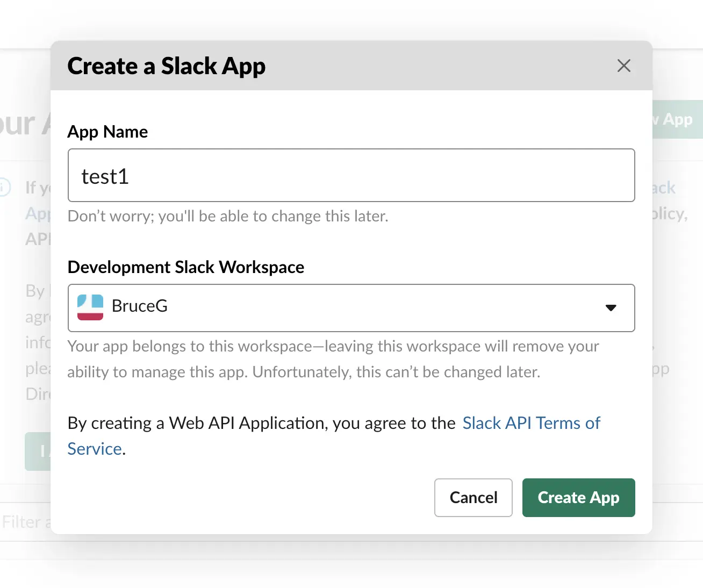
Task: Open the Development Slack Workspace dropdown
Action: coord(351,307)
